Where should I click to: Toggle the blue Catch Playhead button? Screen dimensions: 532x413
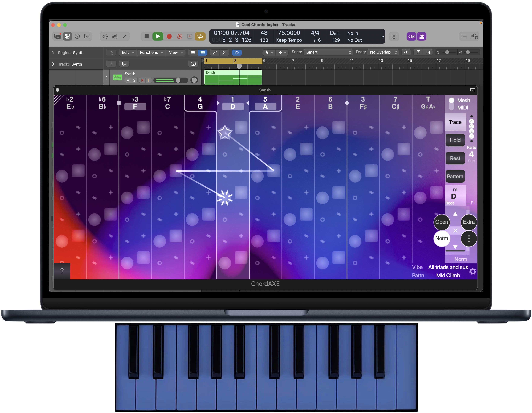[237, 52]
